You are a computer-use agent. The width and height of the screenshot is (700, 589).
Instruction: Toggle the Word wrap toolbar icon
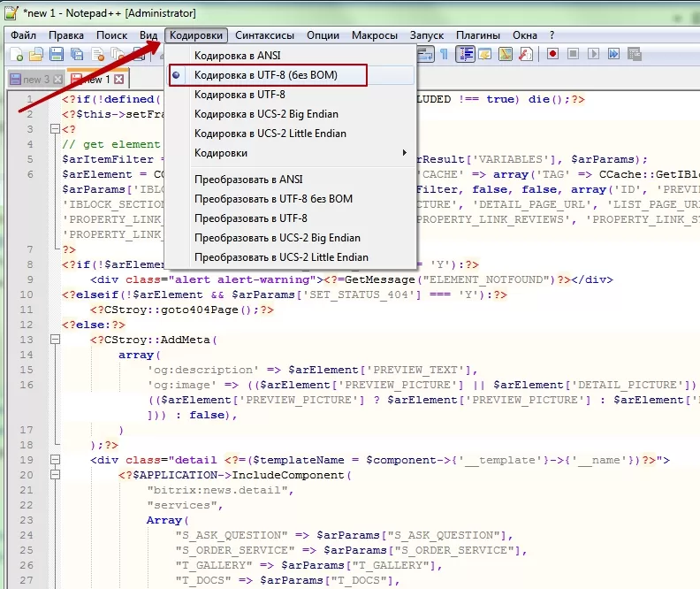pos(425,55)
